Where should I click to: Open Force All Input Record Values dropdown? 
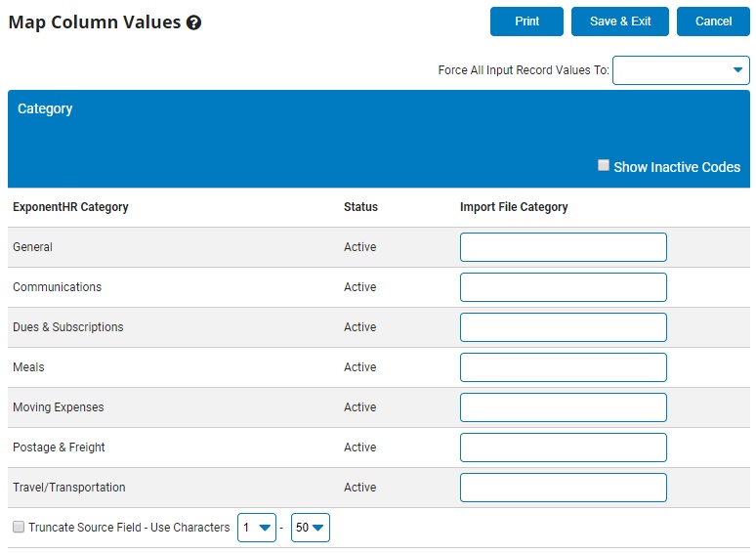point(681,70)
